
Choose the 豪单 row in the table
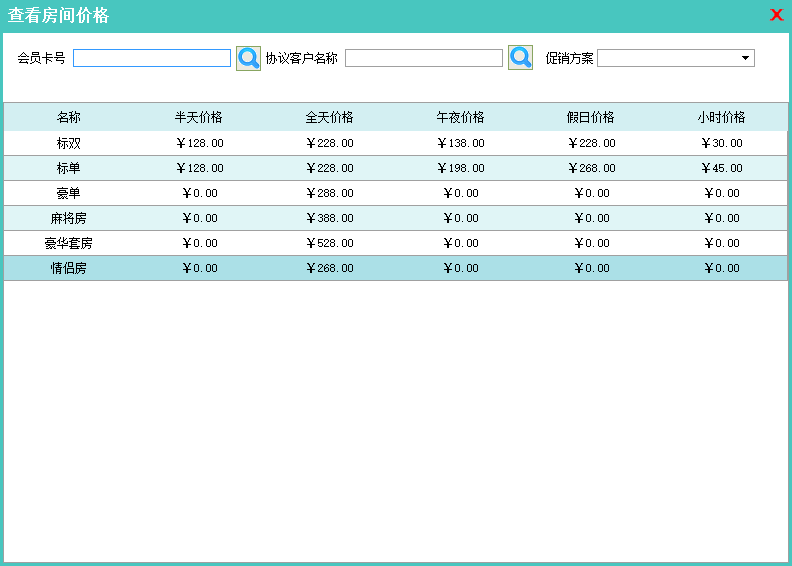68,193
